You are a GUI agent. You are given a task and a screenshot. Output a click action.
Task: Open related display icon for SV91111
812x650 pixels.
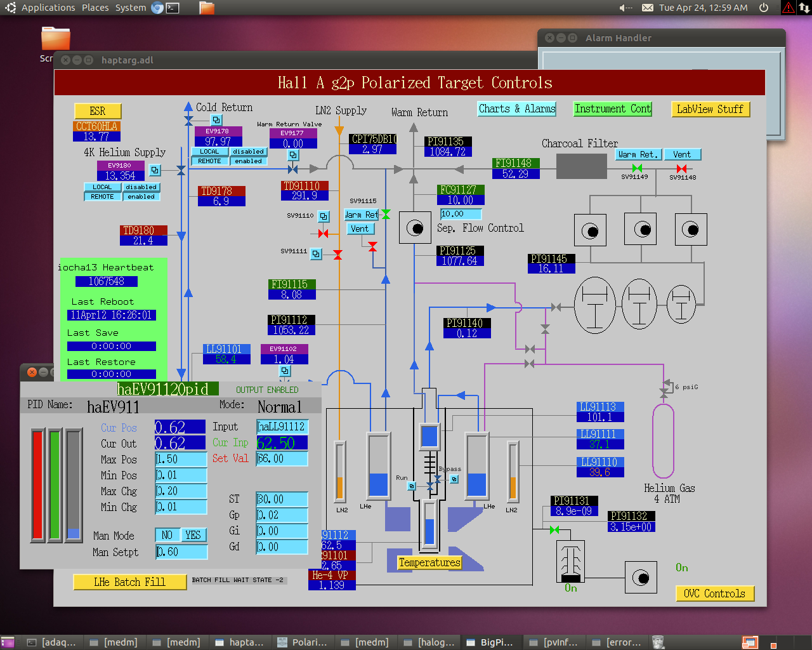click(316, 254)
